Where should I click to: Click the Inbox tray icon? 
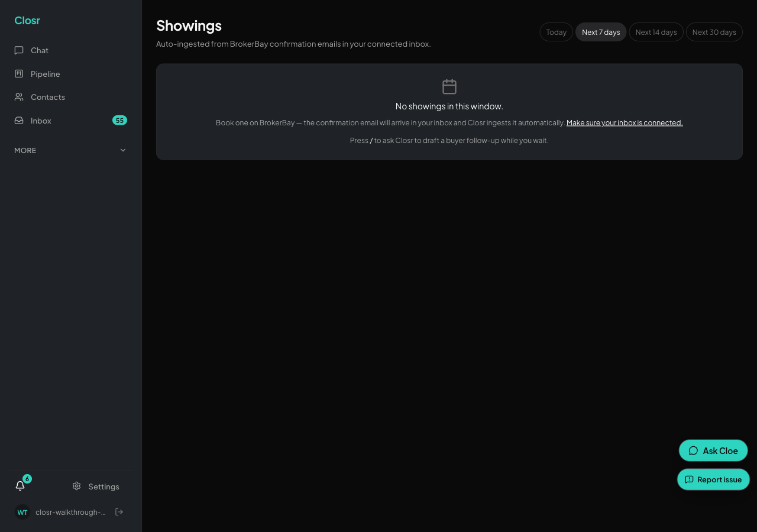pyautogui.click(x=19, y=121)
